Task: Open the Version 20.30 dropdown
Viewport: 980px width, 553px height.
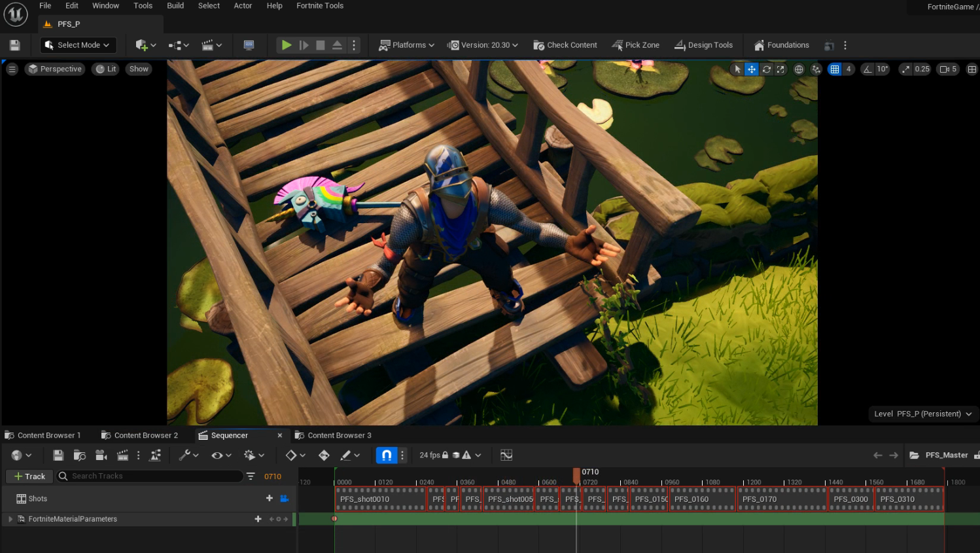Action: [482, 45]
